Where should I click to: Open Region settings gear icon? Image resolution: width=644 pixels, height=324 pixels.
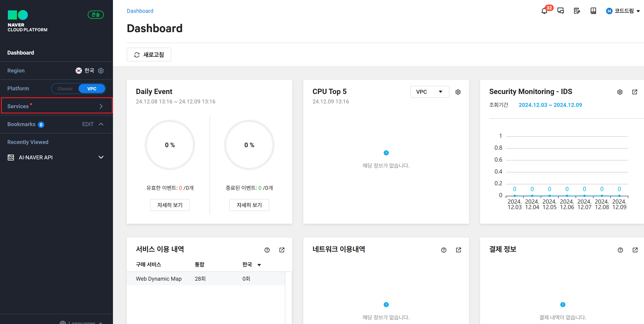click(101, 71)
